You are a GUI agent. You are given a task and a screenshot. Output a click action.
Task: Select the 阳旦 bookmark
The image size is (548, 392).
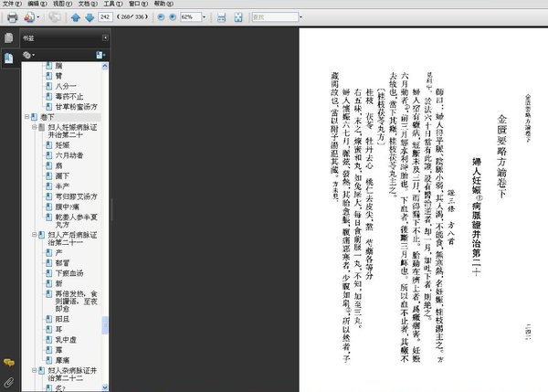pos(62,319)
